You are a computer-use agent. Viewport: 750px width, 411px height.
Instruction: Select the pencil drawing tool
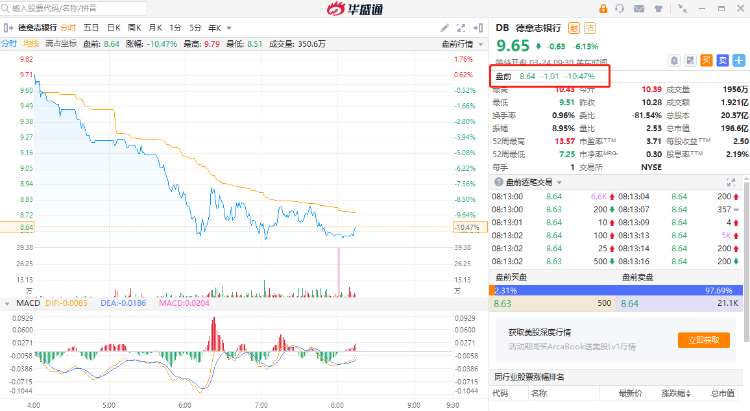click(x=444, y=28)
